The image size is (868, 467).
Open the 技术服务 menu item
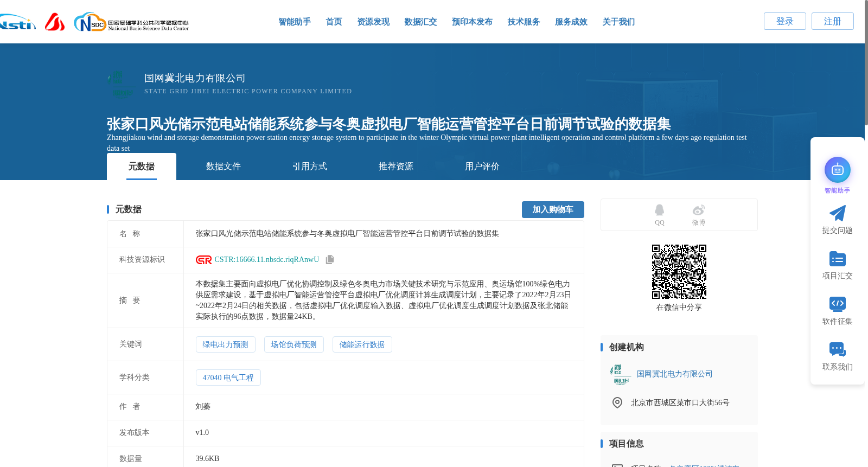tap(524, 22)
